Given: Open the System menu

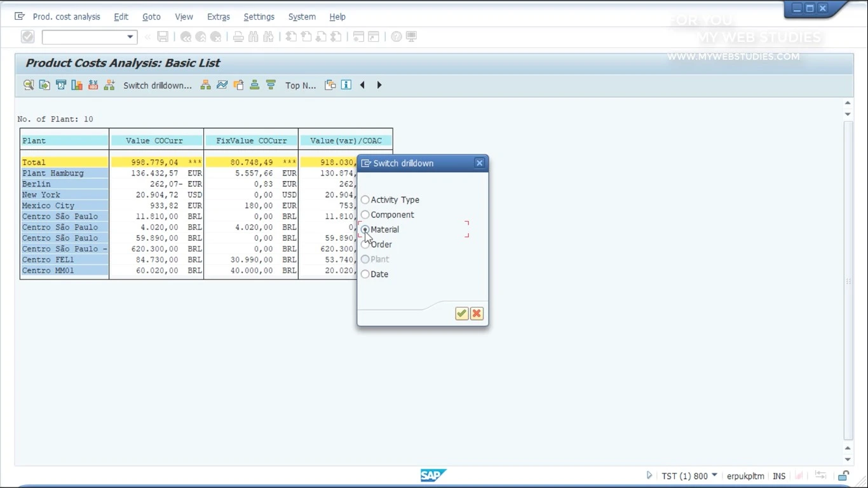Looking at the screenshot, I should [x=302, y=17].
